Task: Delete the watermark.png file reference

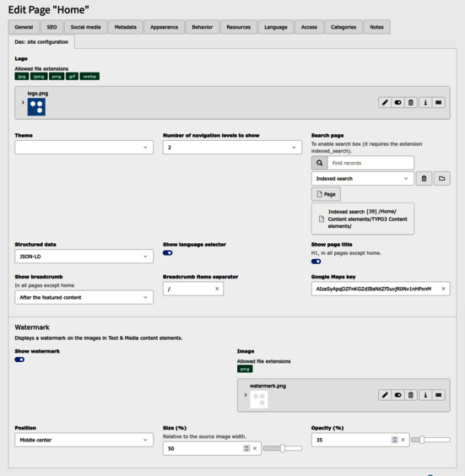Action: pyautogui.click(x=411, y=395)
